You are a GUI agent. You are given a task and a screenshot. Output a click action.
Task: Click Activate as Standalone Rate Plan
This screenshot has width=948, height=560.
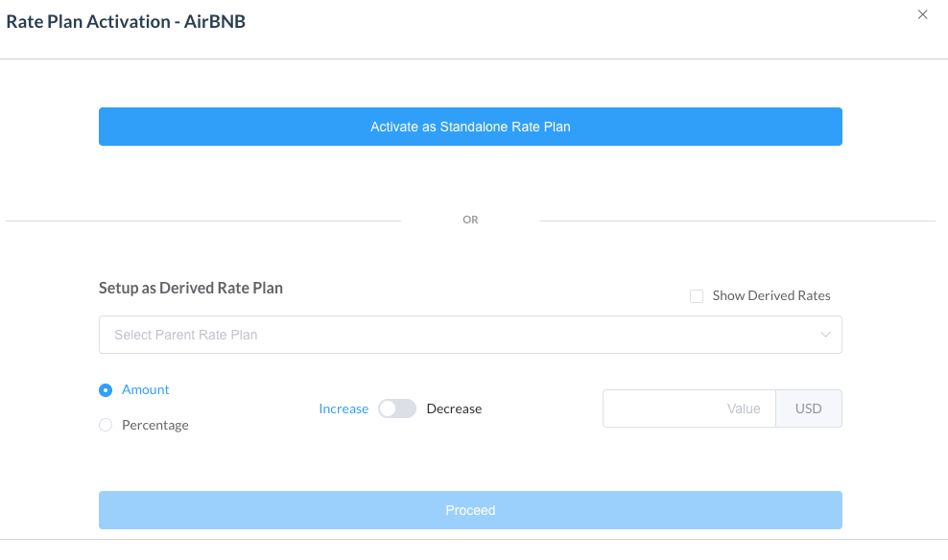(470, 127)
